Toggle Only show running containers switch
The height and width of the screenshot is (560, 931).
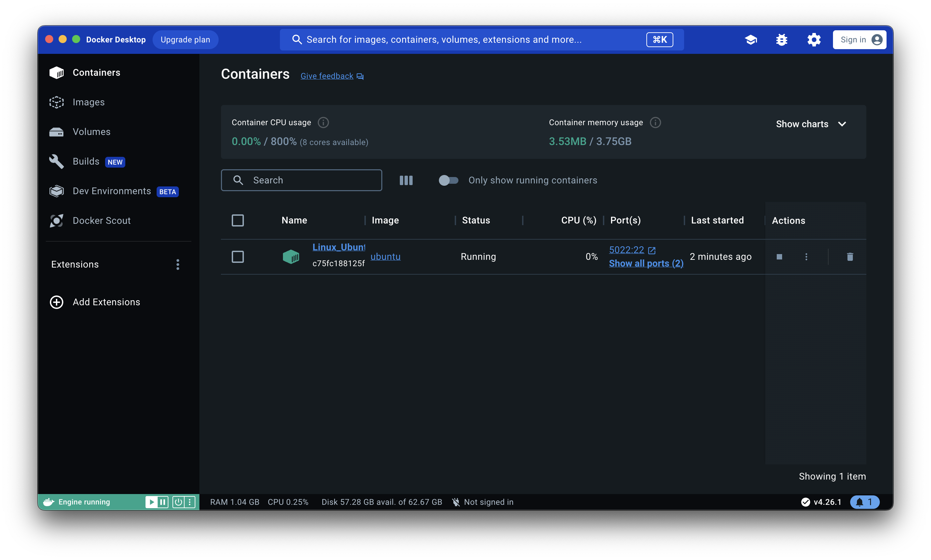click(x=448, y=180)
